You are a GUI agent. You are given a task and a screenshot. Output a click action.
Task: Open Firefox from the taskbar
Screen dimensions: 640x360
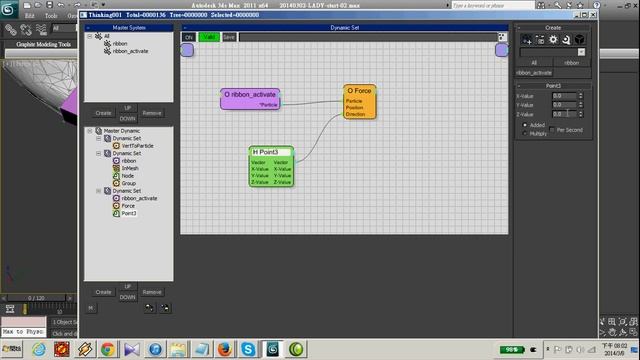click(225, 349)
